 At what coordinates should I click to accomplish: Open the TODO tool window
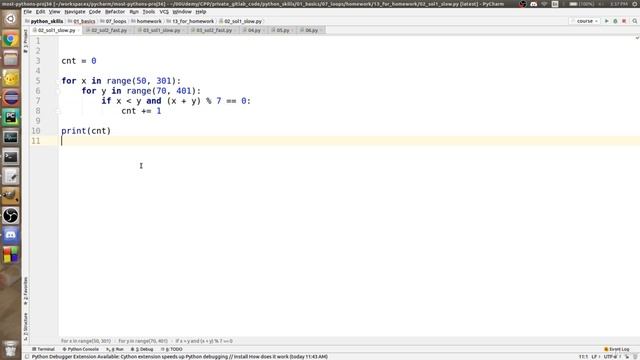[x=171, y=349]
